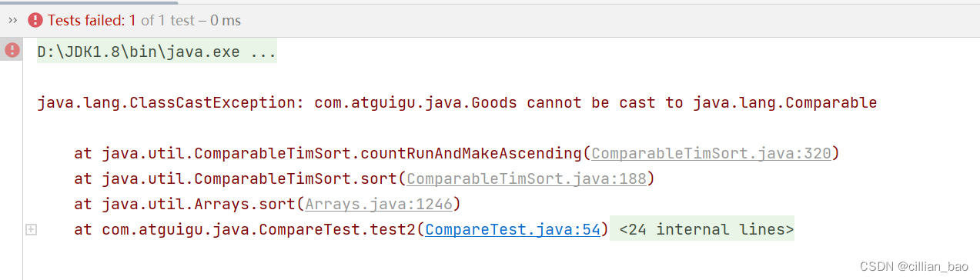The height and width of the screenshot is (280, 980).
Task: Jump to CompareTest.java:54 source link
Action: click(x=512, y=229)
